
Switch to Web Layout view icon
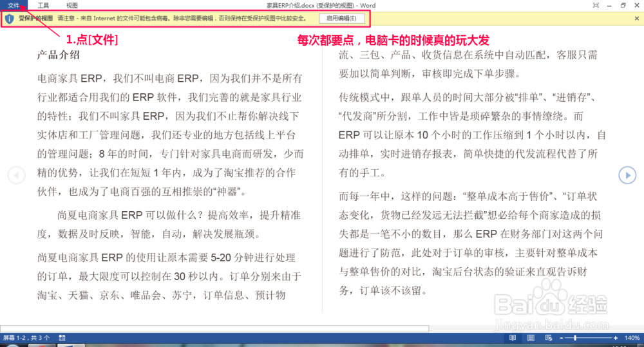pyautogui.click(x=548, y=337)
